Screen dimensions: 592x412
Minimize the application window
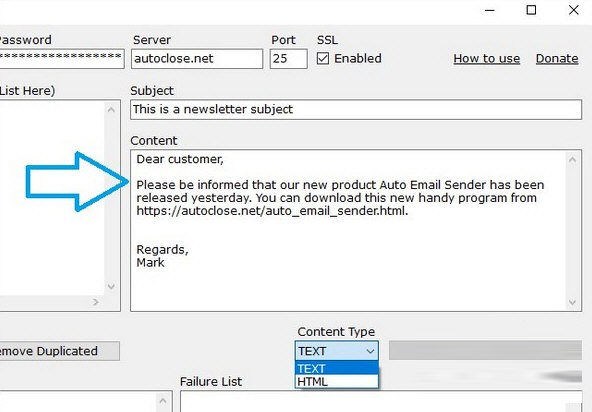coord(490,10)
